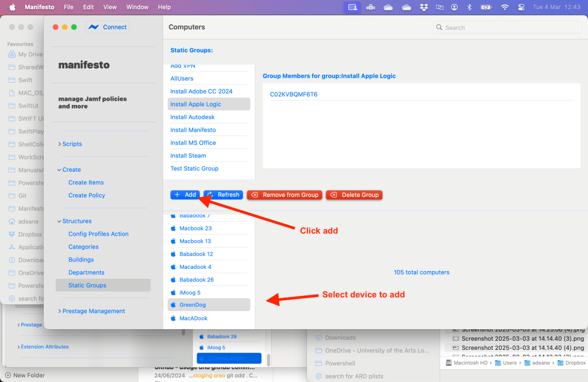Expand Prestage Management in sidebar

(x=60, y=311)
